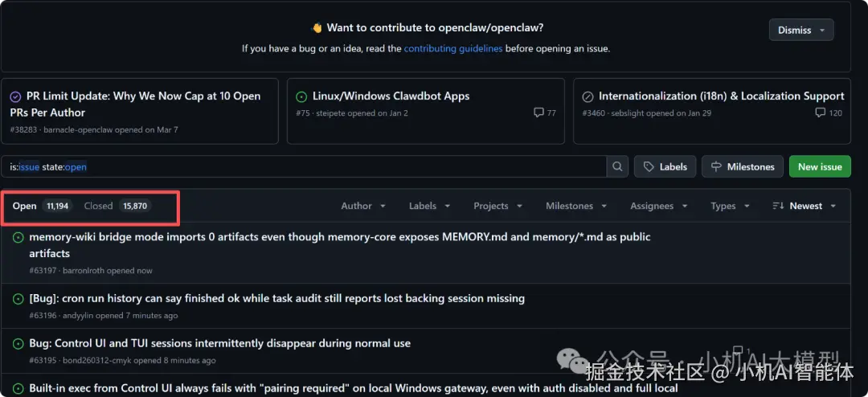Screen dimensions: 868x397
Task: Click author sebslight on pinned issue
Action: [x=628, y=113]
